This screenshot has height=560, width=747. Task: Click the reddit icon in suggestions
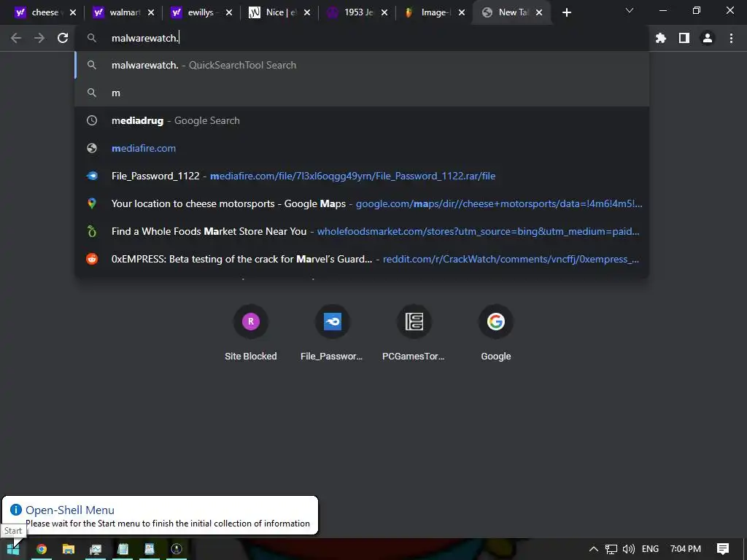coord(92,259)
